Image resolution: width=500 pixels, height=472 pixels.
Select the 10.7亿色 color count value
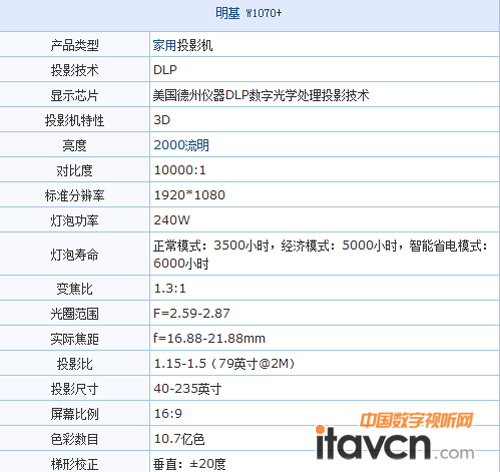coord(179,439)
